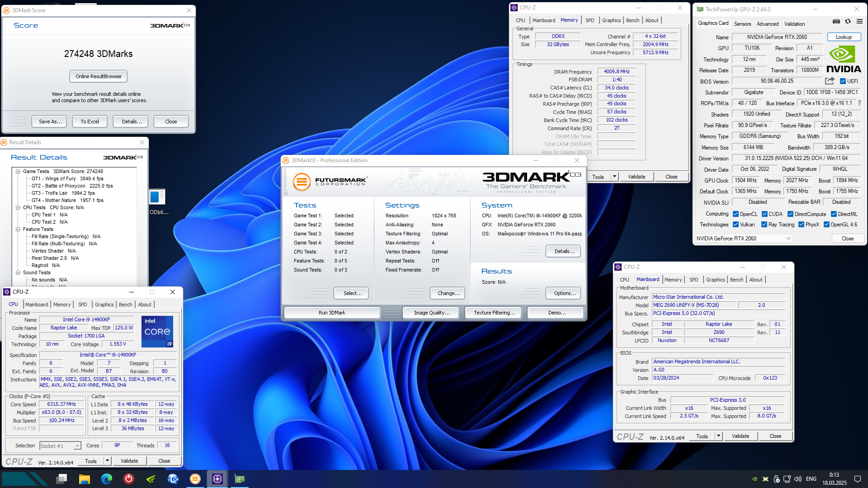868x488 pixels.
Task: Click the BIOS export share icon in GPU-Z
Action: click(x=830, y=81)
